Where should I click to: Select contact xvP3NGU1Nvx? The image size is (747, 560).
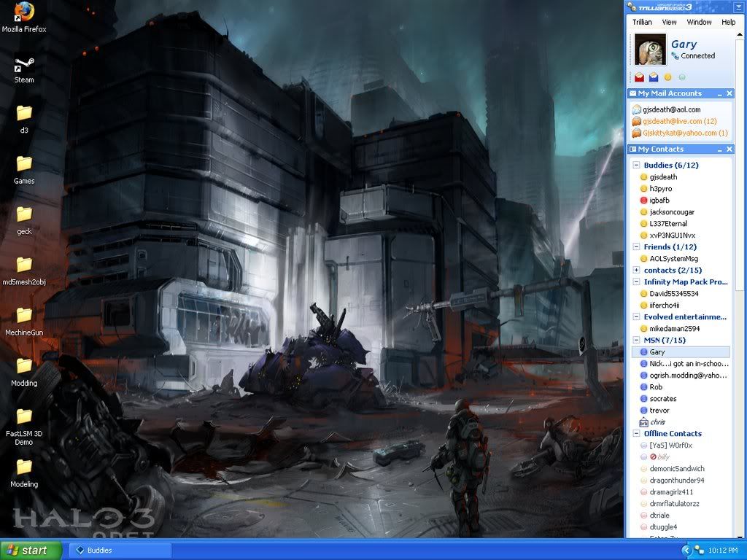pos(672,236)
